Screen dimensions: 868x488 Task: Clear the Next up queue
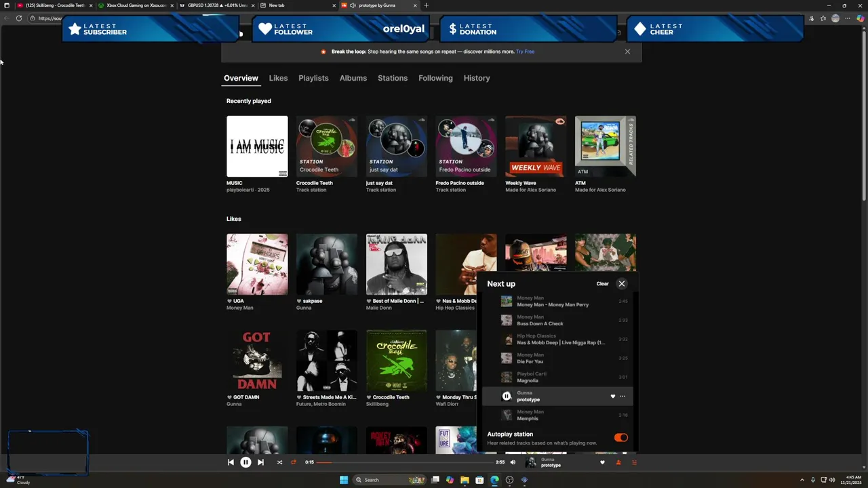602,283
